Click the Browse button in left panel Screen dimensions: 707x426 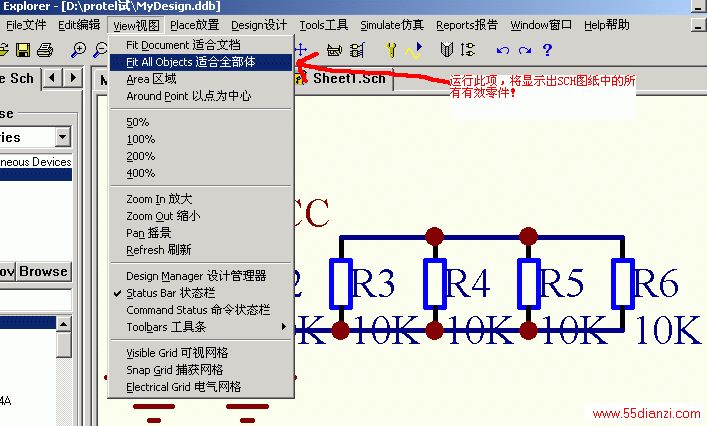[44, 271]
